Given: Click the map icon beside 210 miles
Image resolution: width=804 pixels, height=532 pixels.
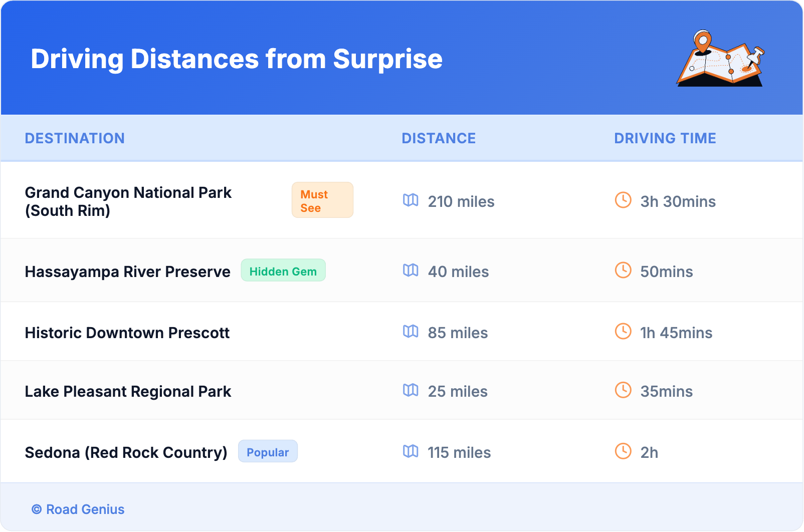Looking at the screenshot, I should pos(411,200).
